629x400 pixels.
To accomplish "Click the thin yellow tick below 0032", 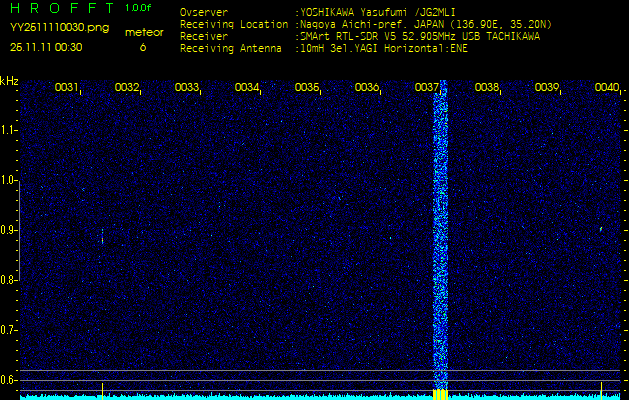I will (102, 389).
